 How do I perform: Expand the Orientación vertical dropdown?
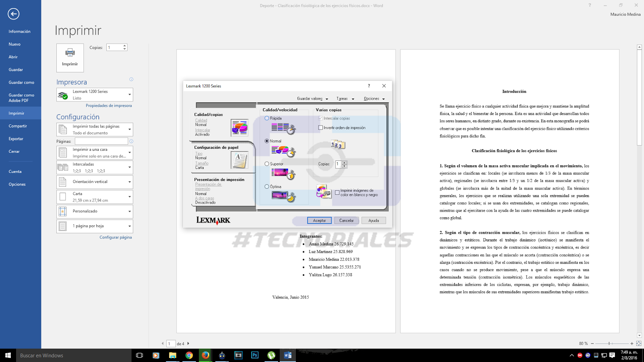click(95, 182)
